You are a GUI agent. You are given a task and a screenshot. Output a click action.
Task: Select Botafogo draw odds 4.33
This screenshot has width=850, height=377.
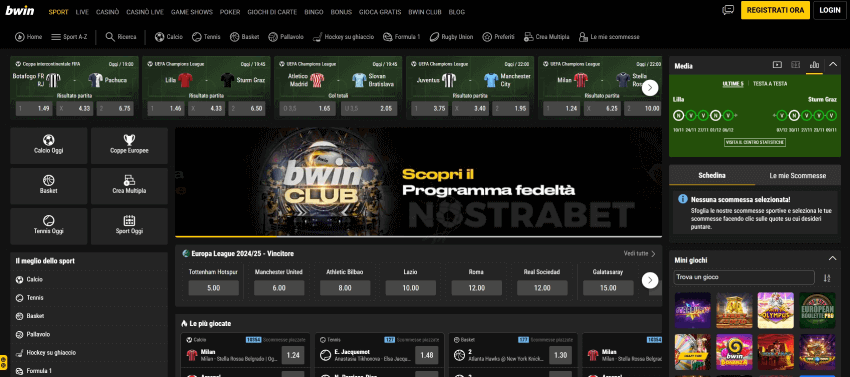coord(75,108)
